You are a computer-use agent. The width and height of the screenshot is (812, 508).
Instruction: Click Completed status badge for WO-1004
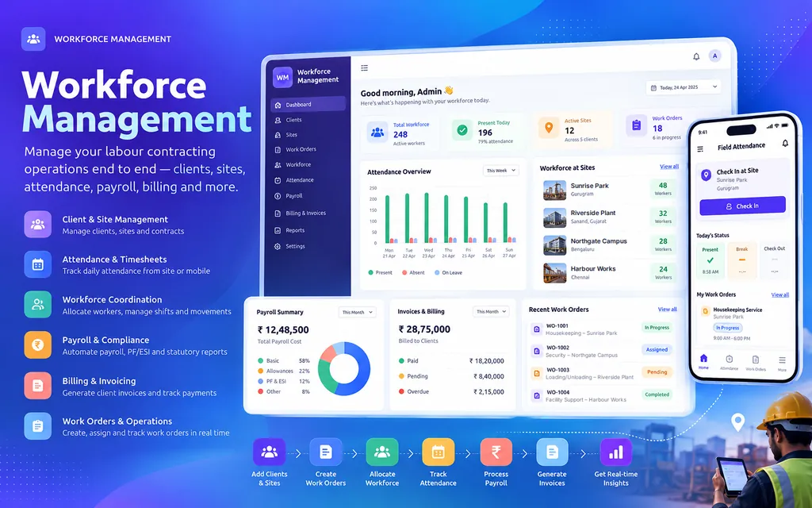point(657,394)
